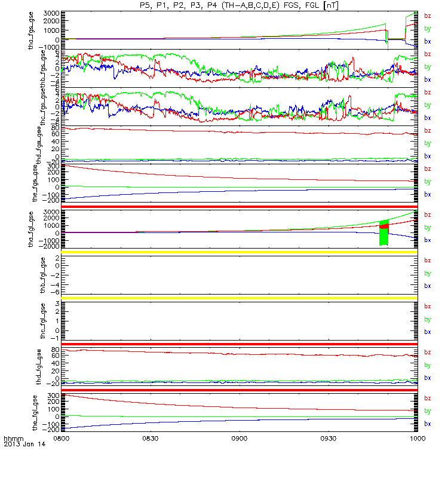Click the thd_fgl_gse axis label
The height and width of the screenshot is (478, 448).
coord(39,367)
